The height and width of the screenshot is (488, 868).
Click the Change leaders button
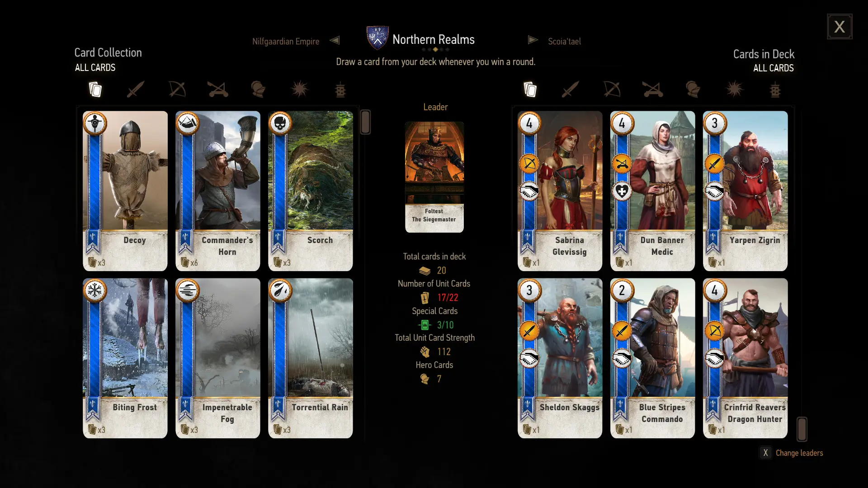click(x=791, y=453)
